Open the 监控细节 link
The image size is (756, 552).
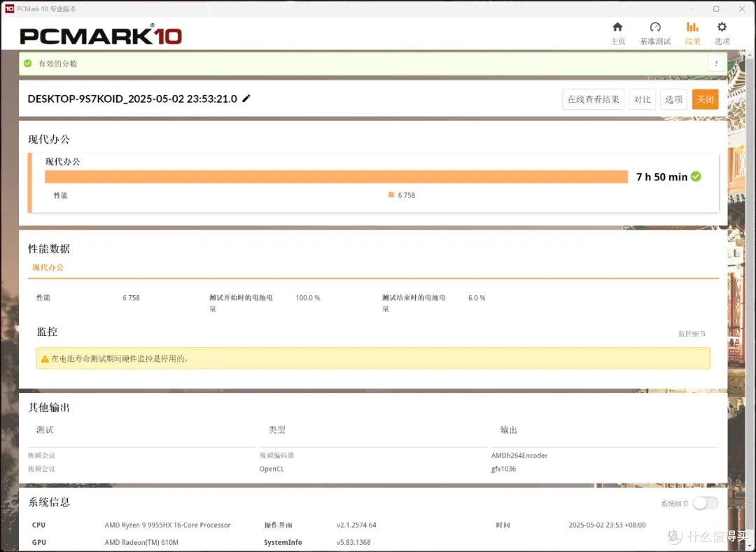[x=692, y=333]
